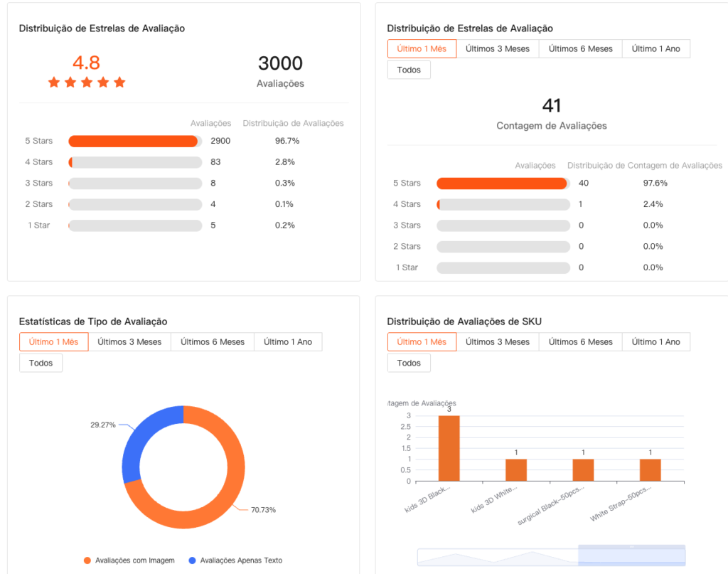
Task: Click the orange stars under the 4.8 rating
Action: 87,83
